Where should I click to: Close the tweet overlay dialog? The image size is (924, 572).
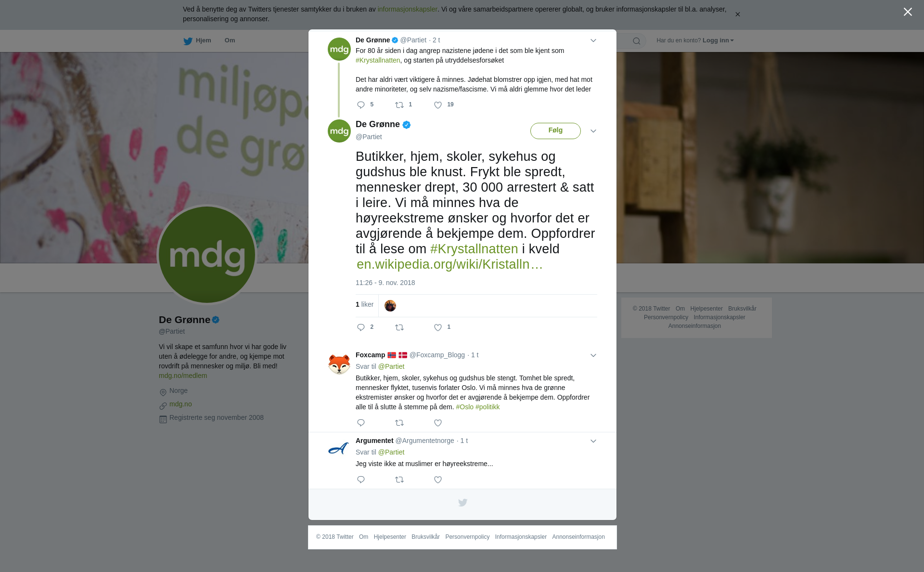[908, 12]
